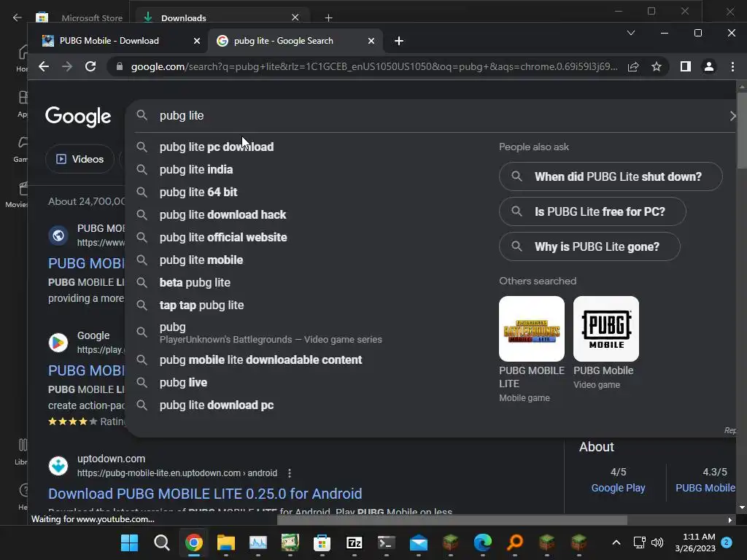Select suggestion beta pubg lite
The width and height of the screenshot is (747, 560).
195,282
